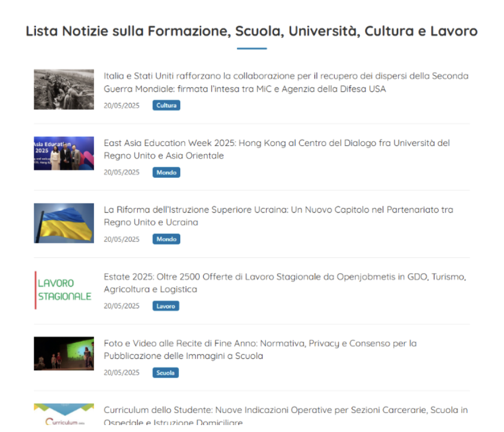
Task: Select the Cultura category tag
Action: coord(166,105)
